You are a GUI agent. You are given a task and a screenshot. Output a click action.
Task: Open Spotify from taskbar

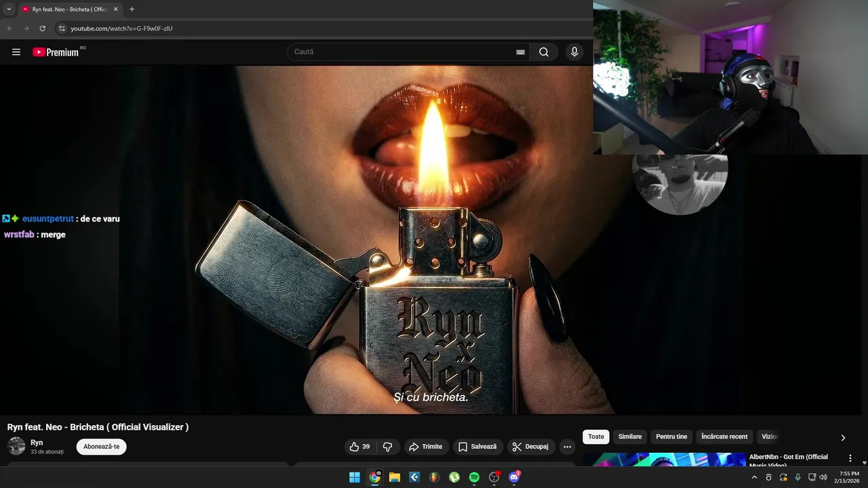474,477
